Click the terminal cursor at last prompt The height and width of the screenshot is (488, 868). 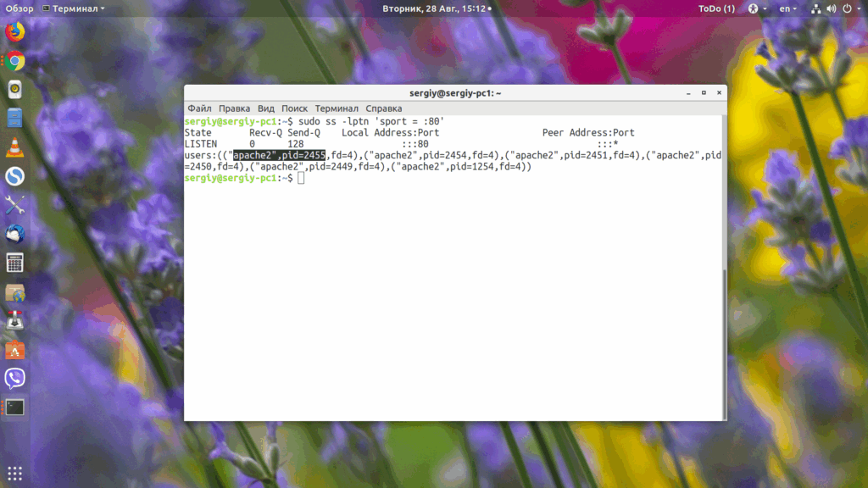pos(301,178)
